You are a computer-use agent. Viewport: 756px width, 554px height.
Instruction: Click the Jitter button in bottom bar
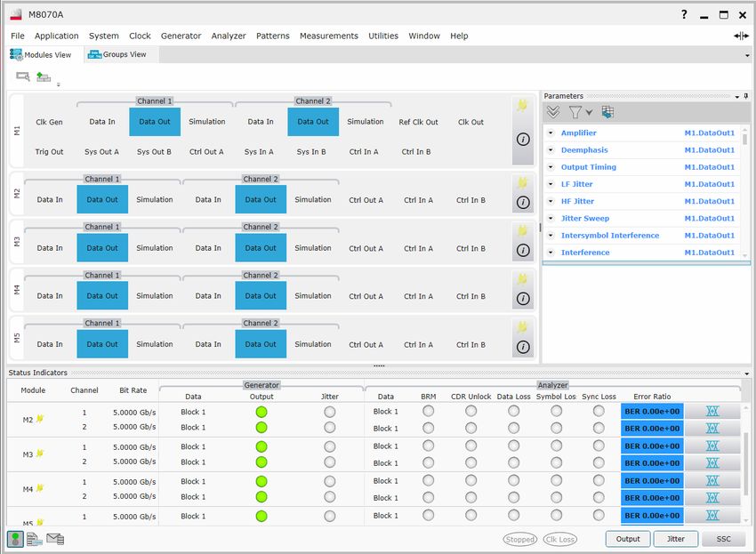pos(675,539)
